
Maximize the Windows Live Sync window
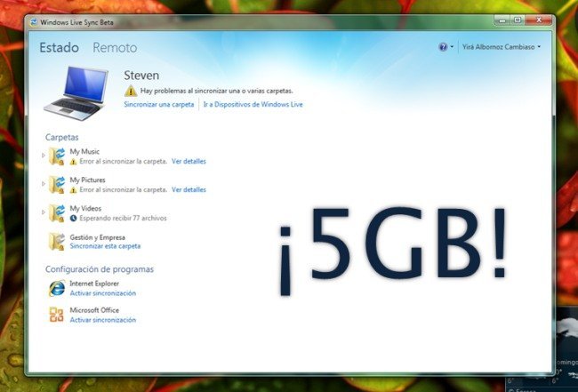[x=518, y=20]
